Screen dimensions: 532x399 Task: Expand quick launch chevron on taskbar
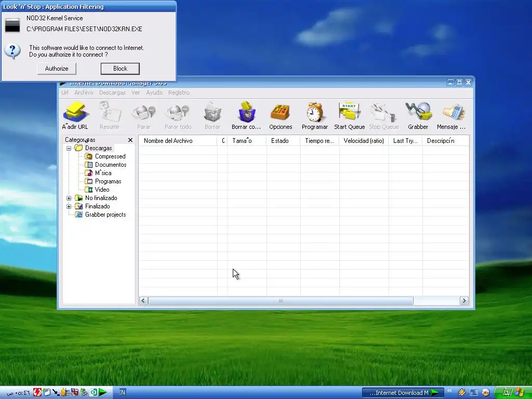click(449, 391)
